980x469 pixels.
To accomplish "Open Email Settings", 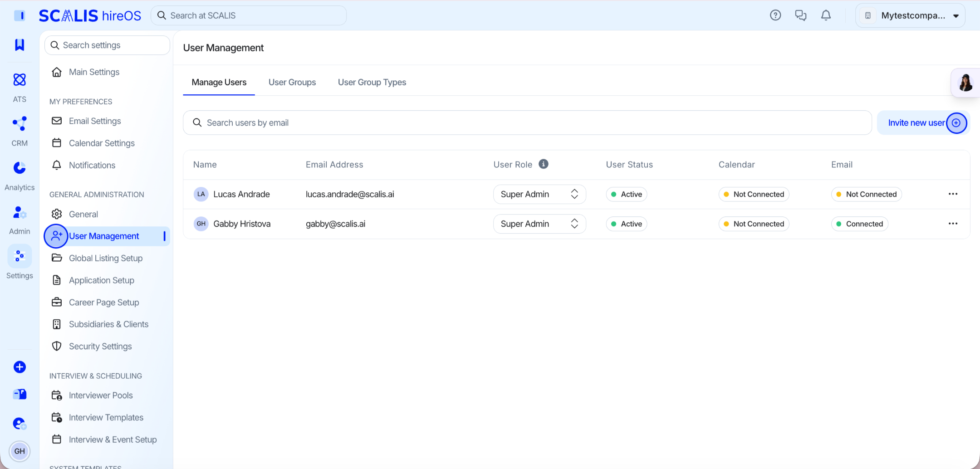I will 95,121.
